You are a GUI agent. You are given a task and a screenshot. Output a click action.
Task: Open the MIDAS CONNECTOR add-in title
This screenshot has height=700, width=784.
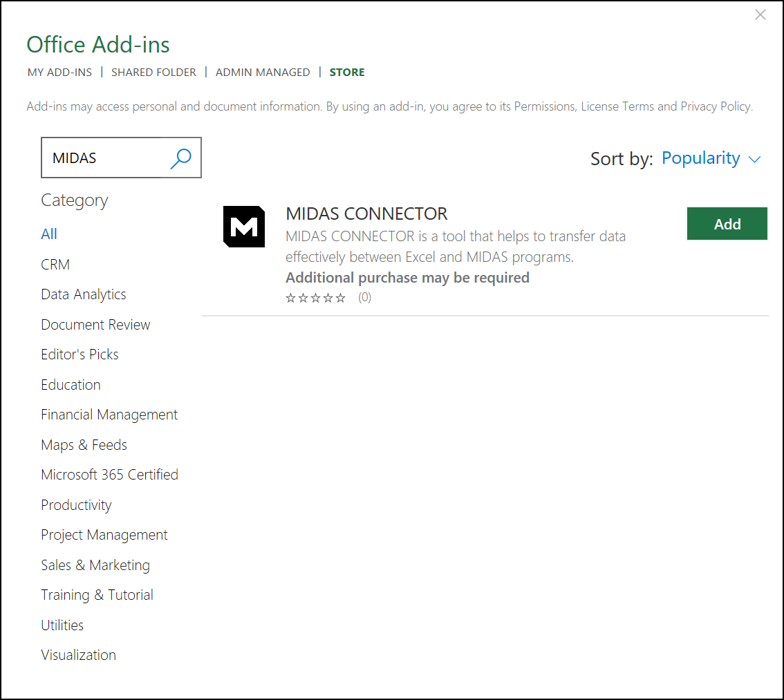tap(366, 214)
